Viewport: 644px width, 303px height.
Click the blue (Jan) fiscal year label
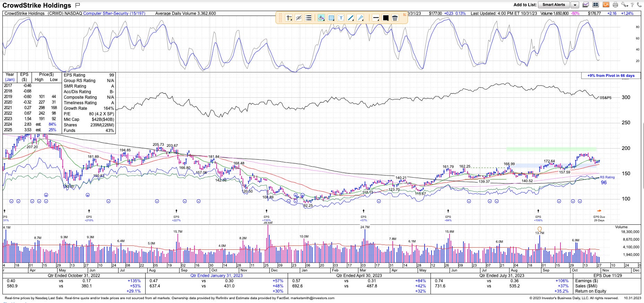coord(10,80)
